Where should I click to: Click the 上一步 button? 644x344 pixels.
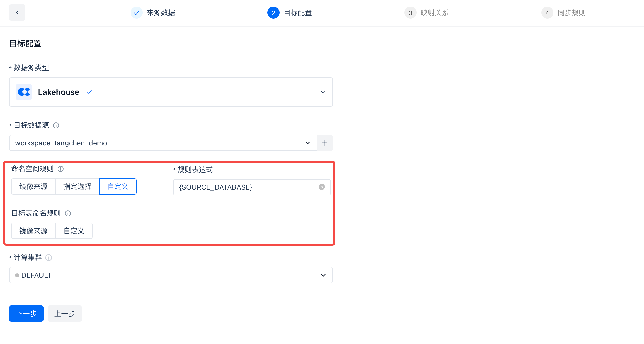coord(65,314)
